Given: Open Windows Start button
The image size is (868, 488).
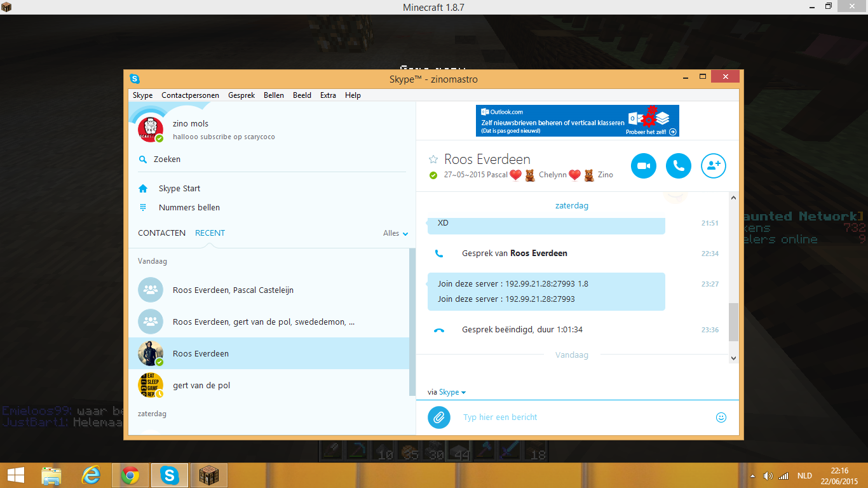Looking at the screenshot, I should coord(15,475).
